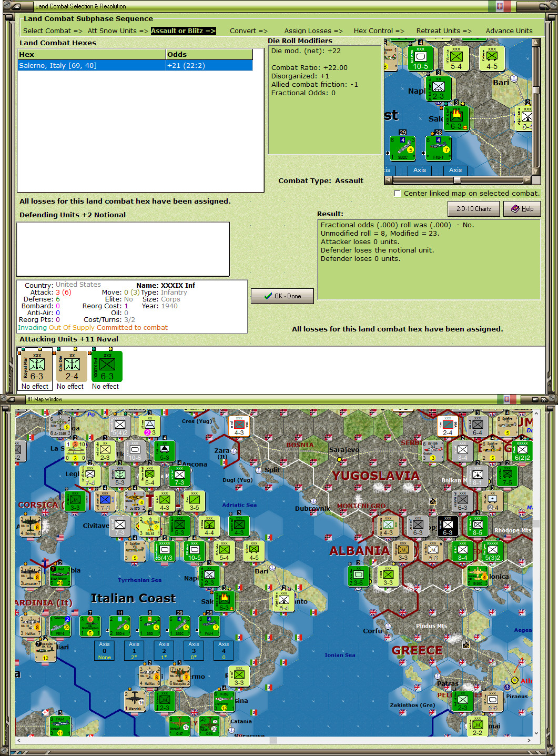The image size is (558, 756).
Task: Click the C-47 Skytrain transport counter
Action: click(179, 726)
